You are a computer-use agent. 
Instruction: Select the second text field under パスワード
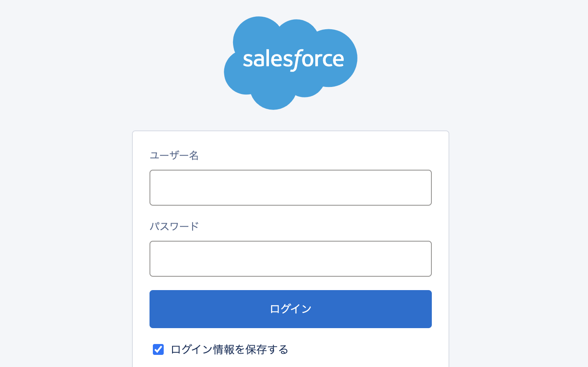point(290,259)
